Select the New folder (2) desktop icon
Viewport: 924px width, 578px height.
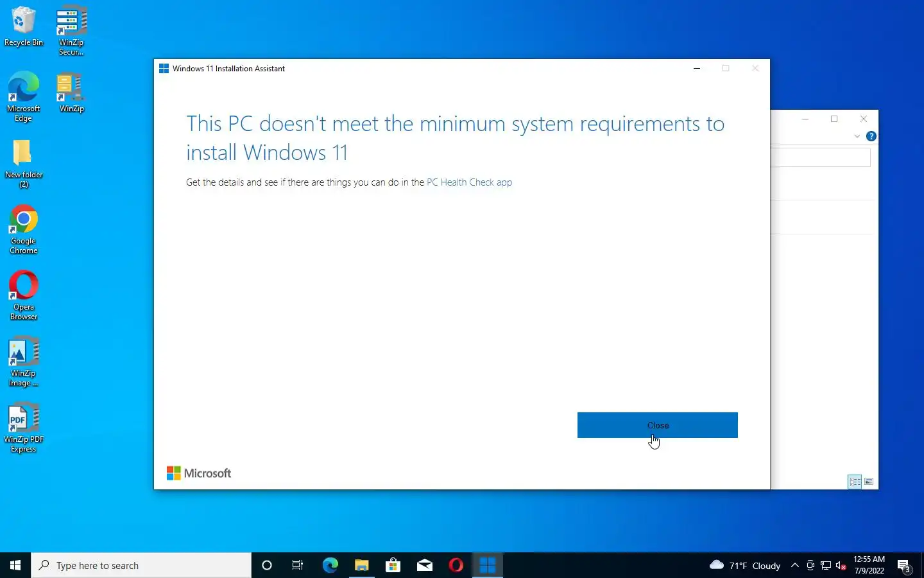tap(24, 163)
